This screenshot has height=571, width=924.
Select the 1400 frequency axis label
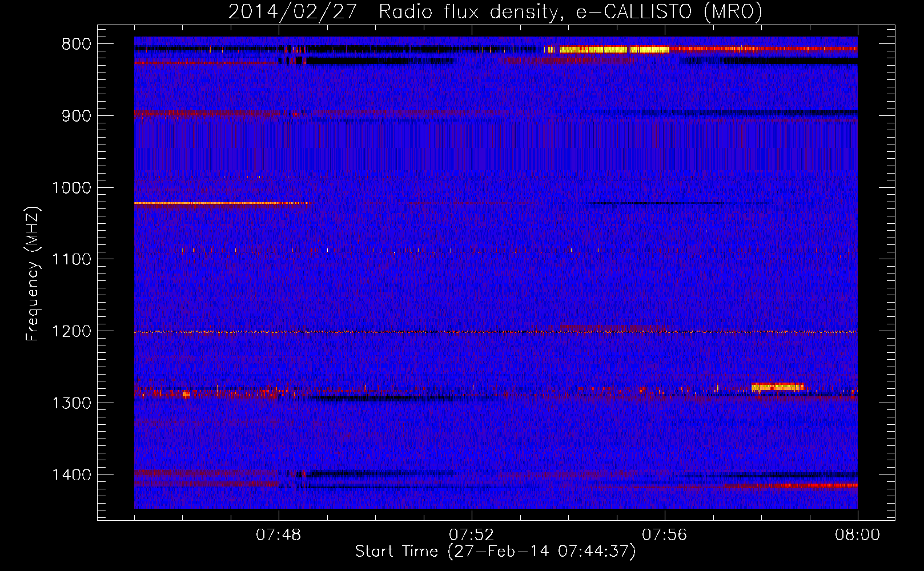click(71, 475)
